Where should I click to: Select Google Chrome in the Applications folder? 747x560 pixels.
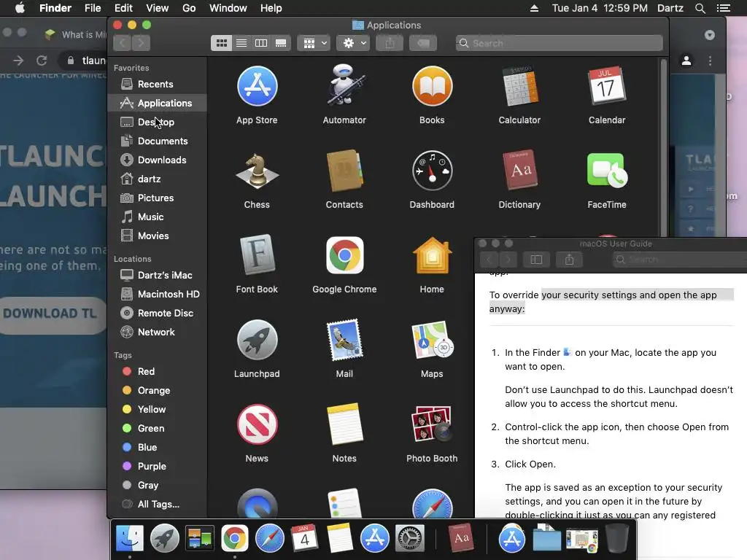click(344, 255)
